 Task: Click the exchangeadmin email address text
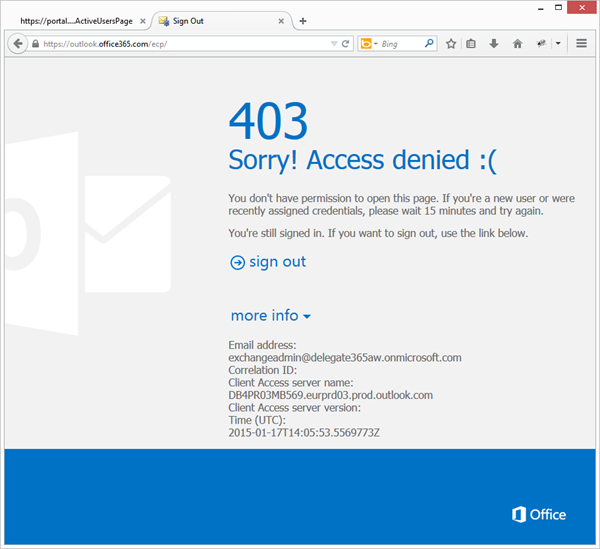click(345, 358)
